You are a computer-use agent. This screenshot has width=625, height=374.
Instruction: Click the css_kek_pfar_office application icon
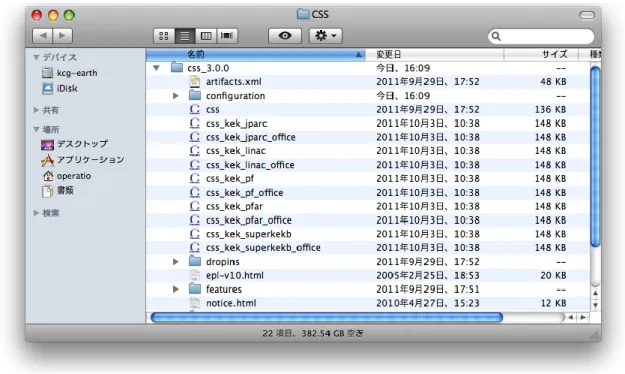click(x=195, y=220)
